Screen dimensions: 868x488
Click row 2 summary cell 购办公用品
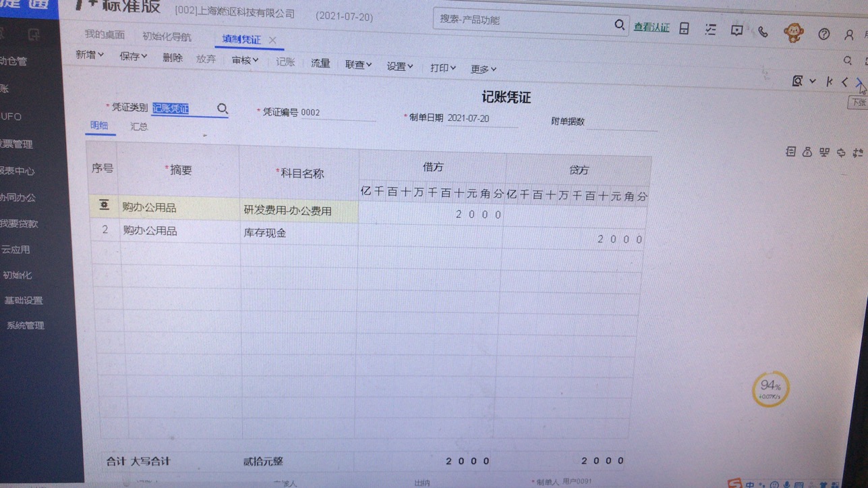pos(179,231)
